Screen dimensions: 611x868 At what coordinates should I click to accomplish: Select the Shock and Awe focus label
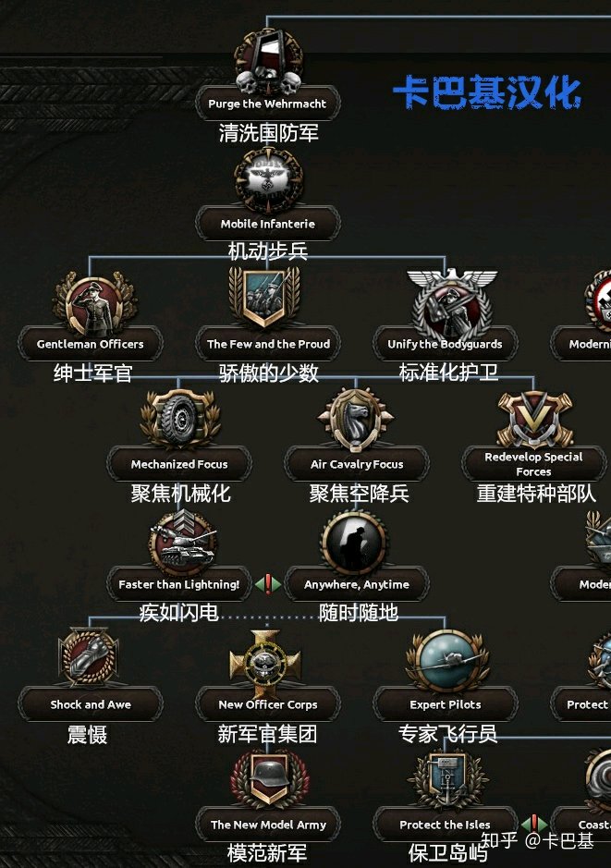91,704
